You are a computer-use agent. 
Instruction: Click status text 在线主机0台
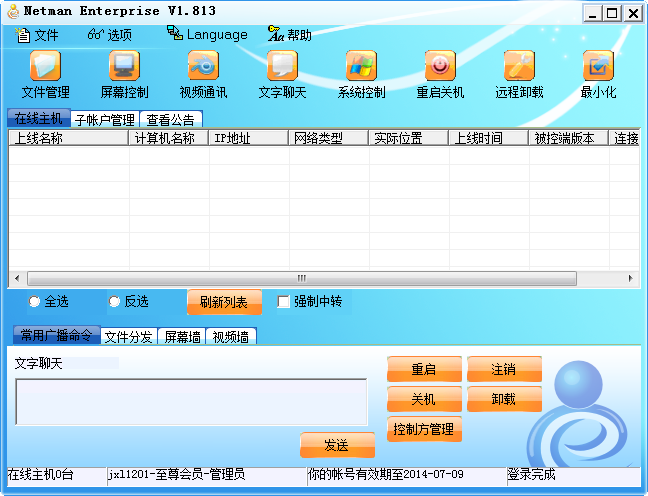click(x=40, y=474)
